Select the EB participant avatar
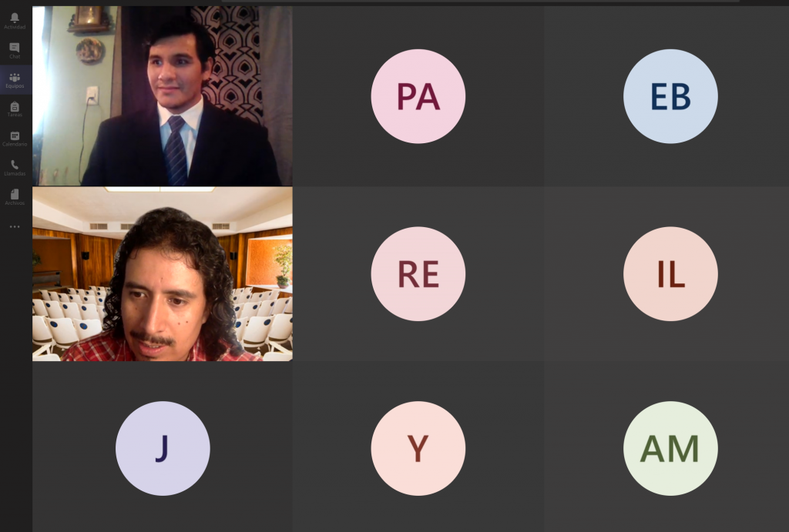Image resolution: width=789 pixels, height=532 pixels. (x=670, y=96)
